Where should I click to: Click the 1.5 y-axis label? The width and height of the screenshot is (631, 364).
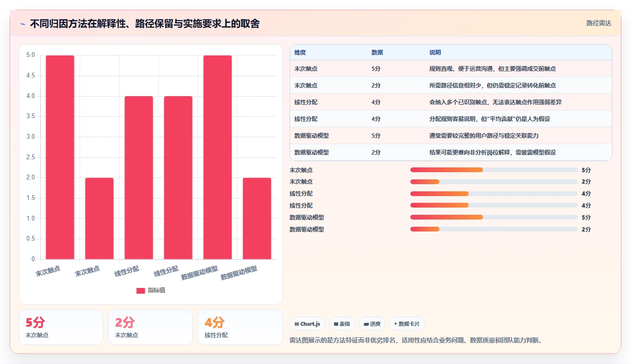click(x=31, y=198)
